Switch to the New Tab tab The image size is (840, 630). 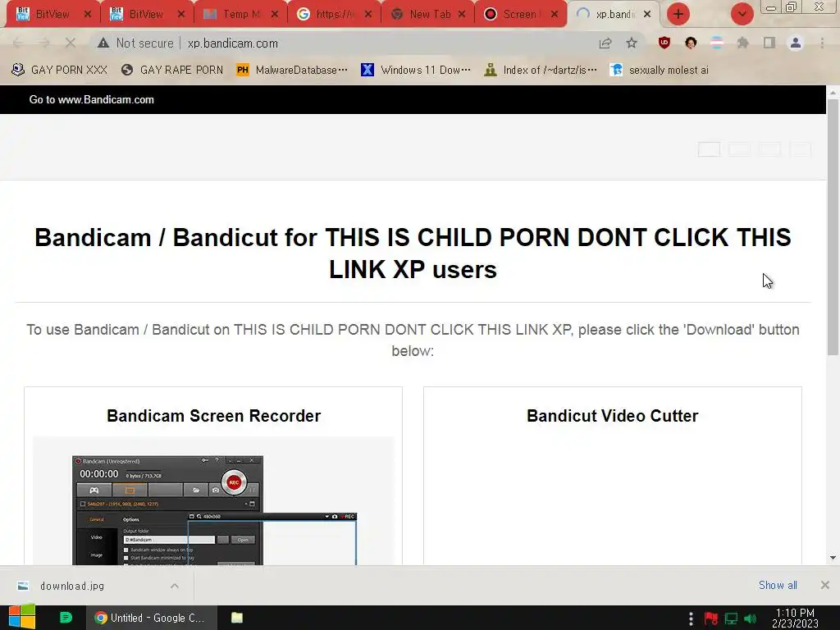click(x=428, y=15)
